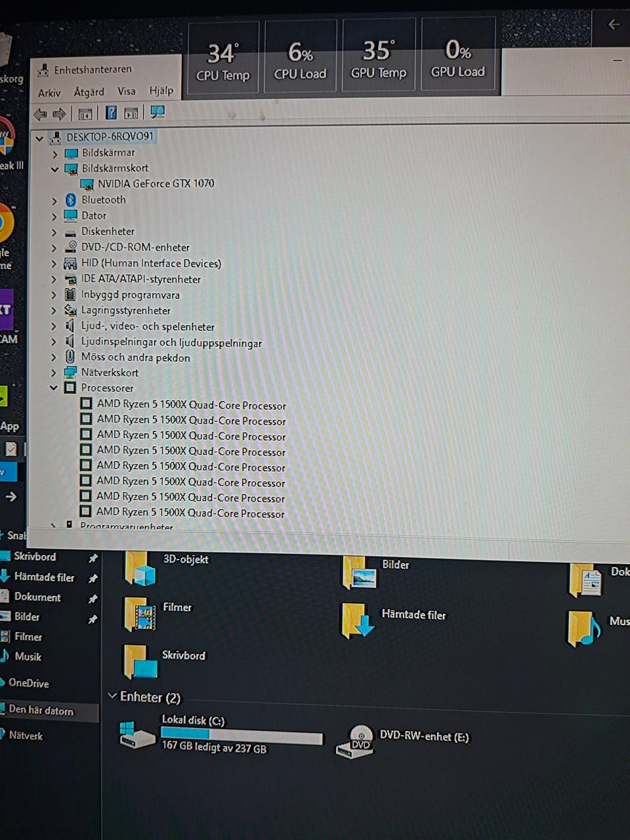Image resolution: width=630 pixels, height=840 pixels.
Task: Open the Filmer folder in File Explorer
Action: point(158,614)
